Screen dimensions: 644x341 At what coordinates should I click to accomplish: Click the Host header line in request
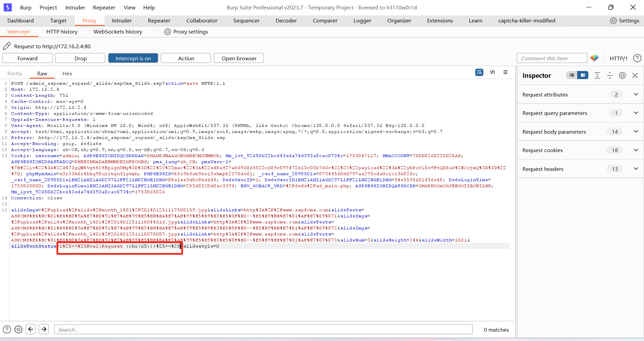pos(35,89)
